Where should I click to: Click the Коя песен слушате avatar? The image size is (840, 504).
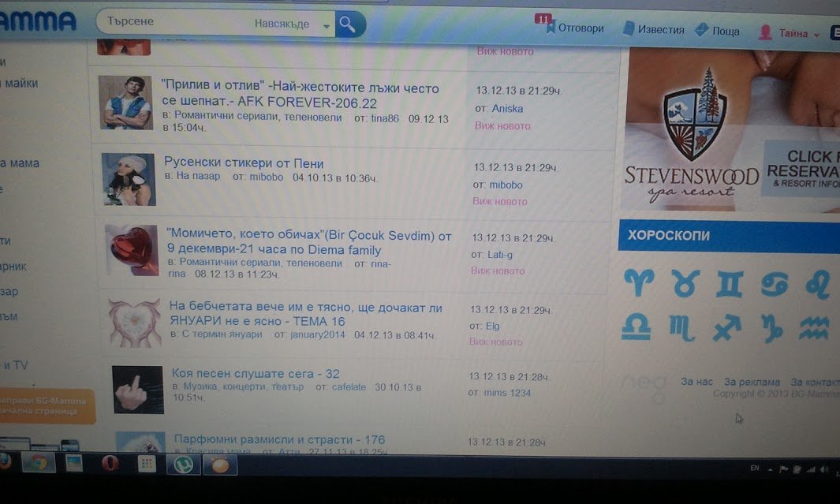[x=138, y=390]
